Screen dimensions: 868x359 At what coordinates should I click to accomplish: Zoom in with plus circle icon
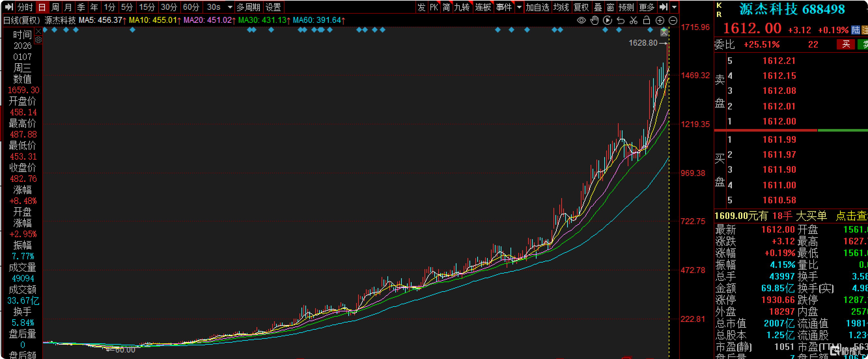(660, 21)
